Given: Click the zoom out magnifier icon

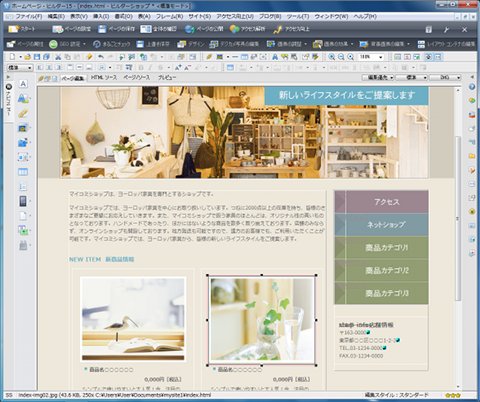Looking at the screenshot, I should point(341,57).
